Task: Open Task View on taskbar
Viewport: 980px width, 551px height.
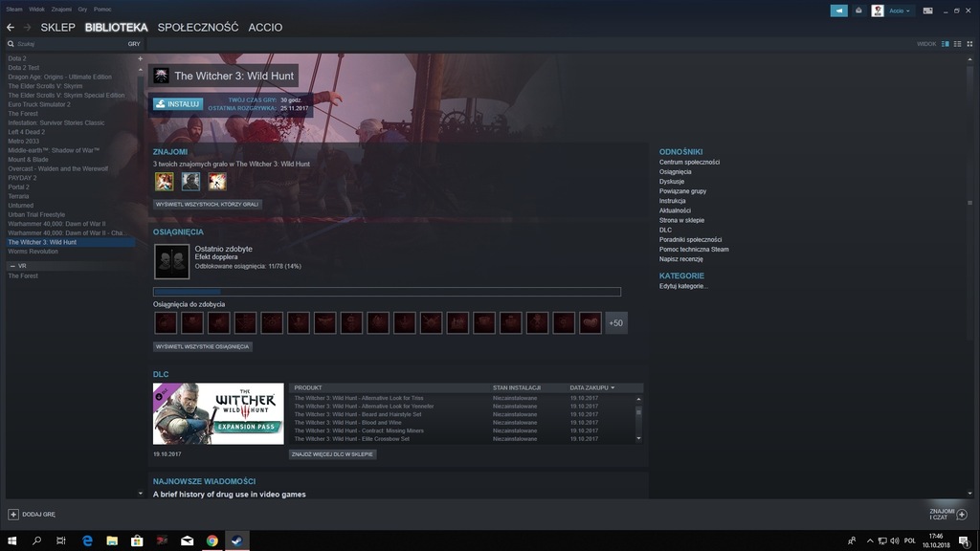Action: tap(60, 541)
